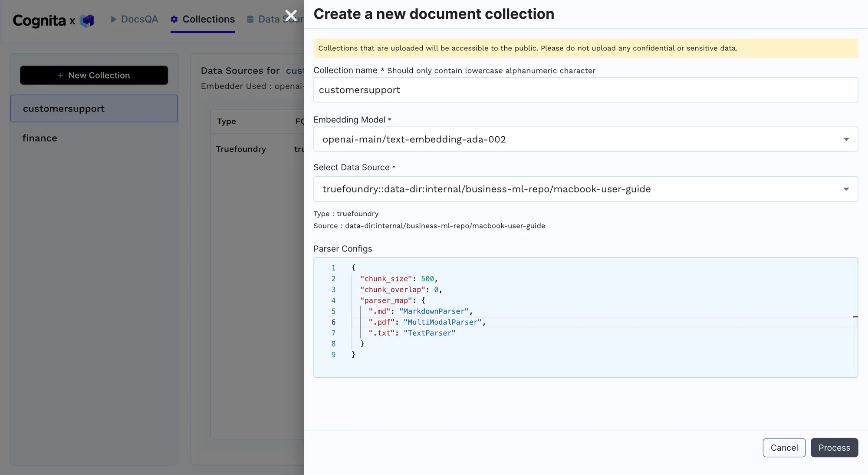Screen dimensions: 868x475
Task: Click the Collections gear icon
Action: pyautogui.click(x=174, y=19)
